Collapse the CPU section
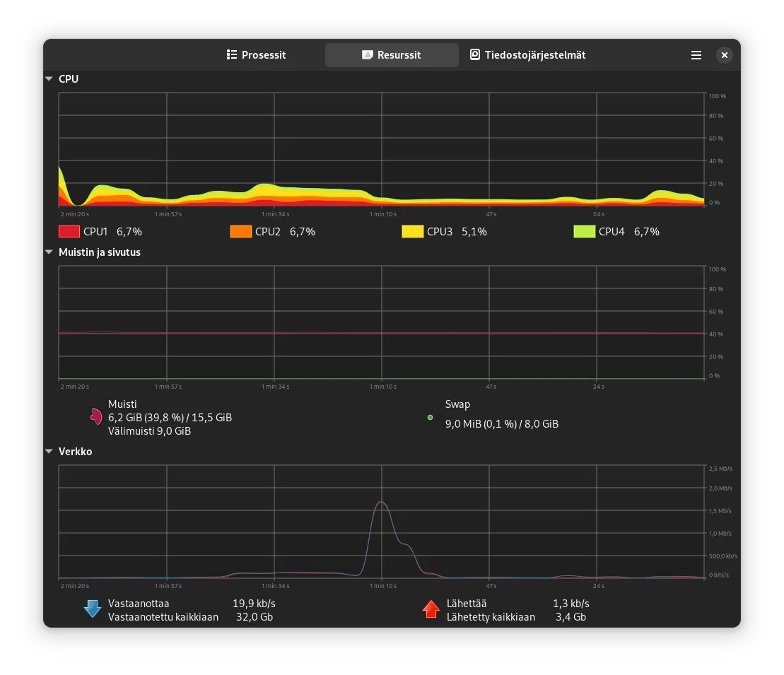 [x=49, y=79]
